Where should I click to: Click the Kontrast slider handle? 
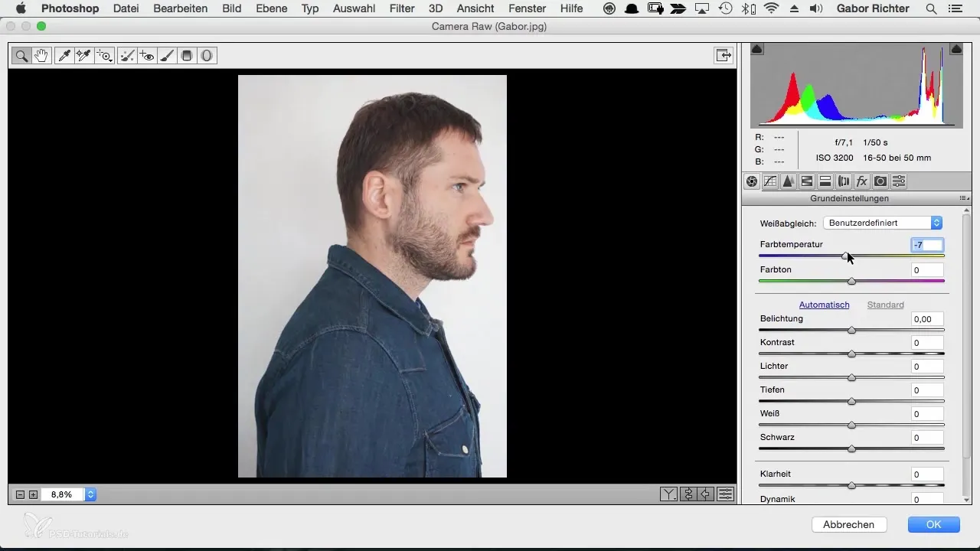click(x=851, y=354)
